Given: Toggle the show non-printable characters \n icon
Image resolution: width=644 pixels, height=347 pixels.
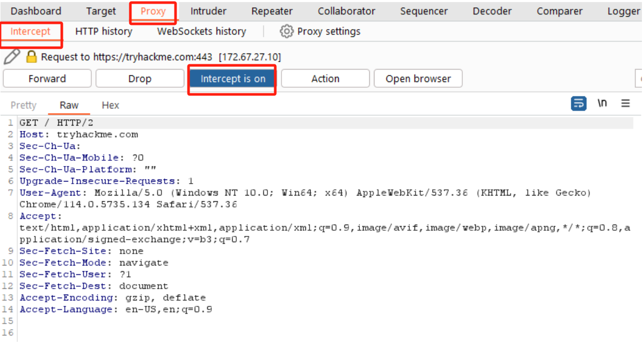Looking at the screenshot, I should (x=602, y=104).
